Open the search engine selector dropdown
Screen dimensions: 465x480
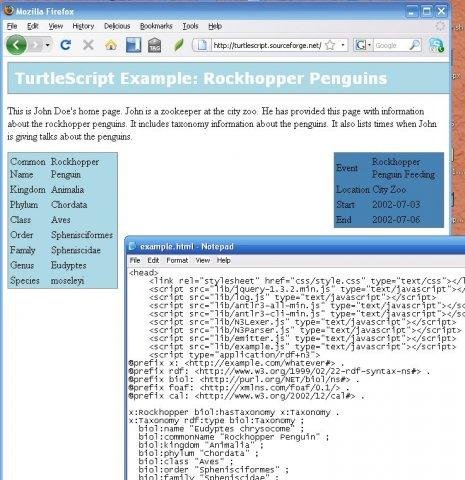pyautogui.click(x=369, y=45)
